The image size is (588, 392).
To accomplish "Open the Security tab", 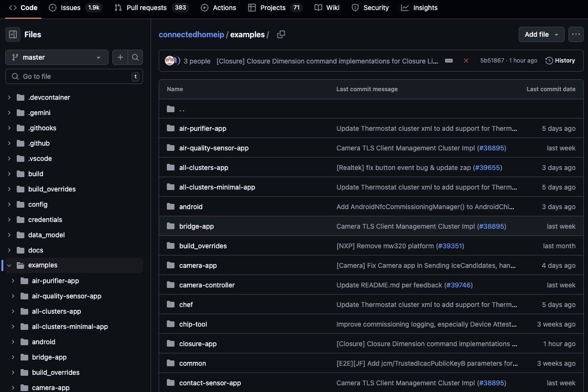I will click(370, 8).
